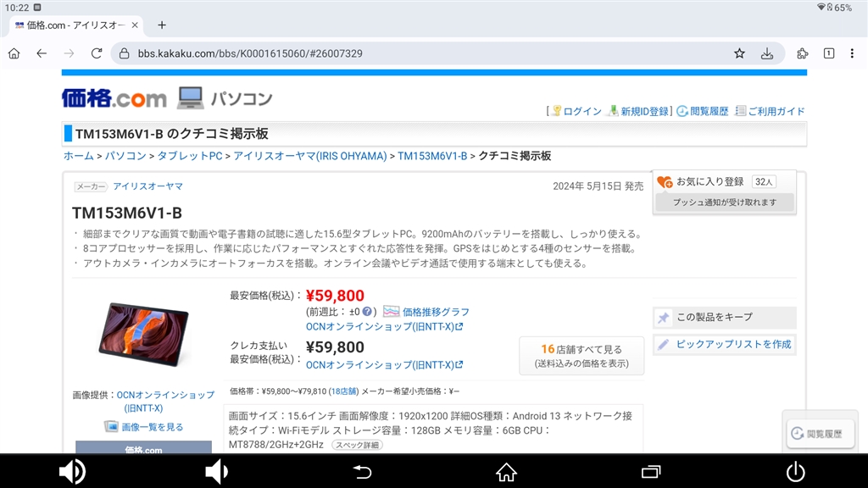This screenshot has width=868, height=488.
Task: Close the 価格.com tab
Action: (135, 25)
